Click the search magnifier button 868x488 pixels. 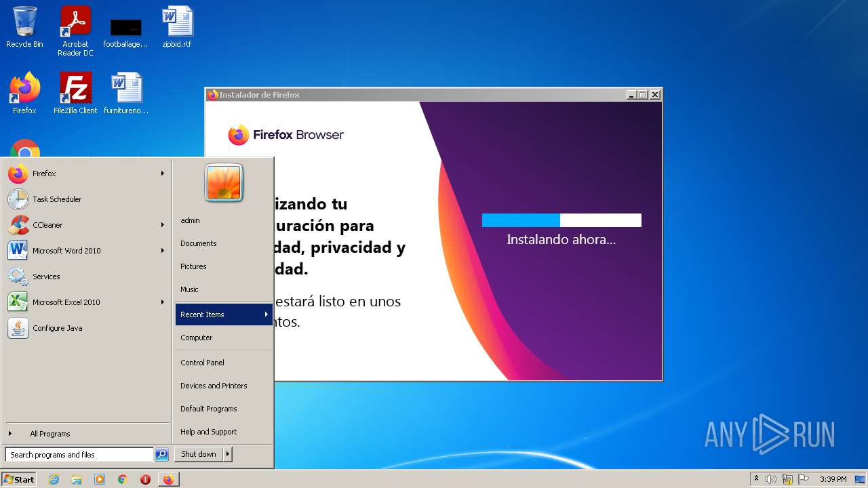tap(161, 455)
